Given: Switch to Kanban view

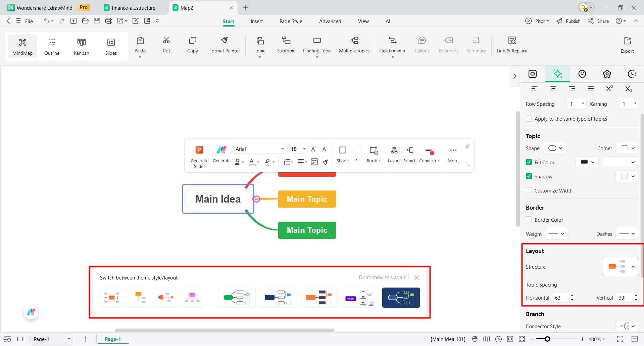Looking at the screenshot, I should coord(81,46).
